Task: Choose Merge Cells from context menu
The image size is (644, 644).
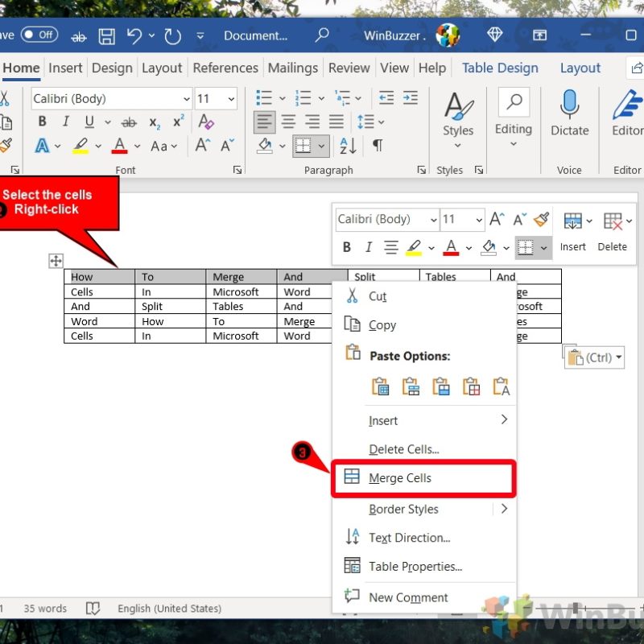Action: coord(424,478)
